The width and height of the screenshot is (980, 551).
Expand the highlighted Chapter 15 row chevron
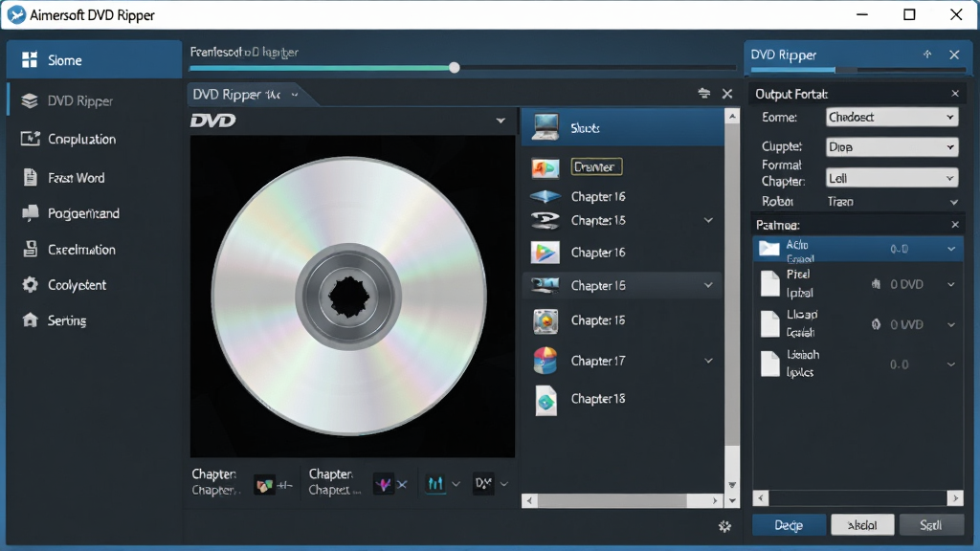point(708,285)
